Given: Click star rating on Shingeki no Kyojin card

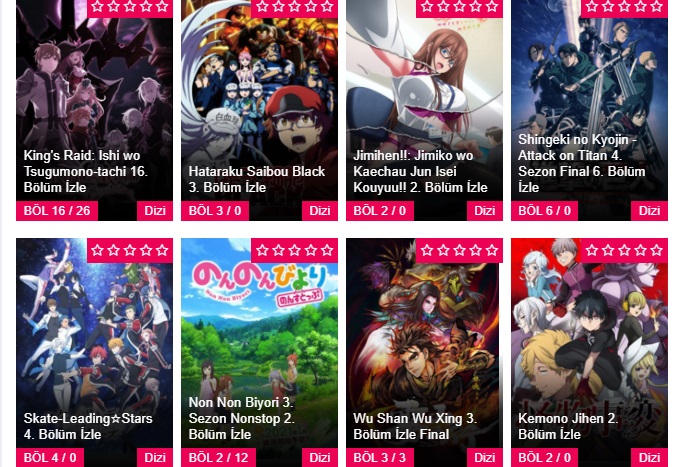Looking at the screenshot, I should tap(624, 8).
